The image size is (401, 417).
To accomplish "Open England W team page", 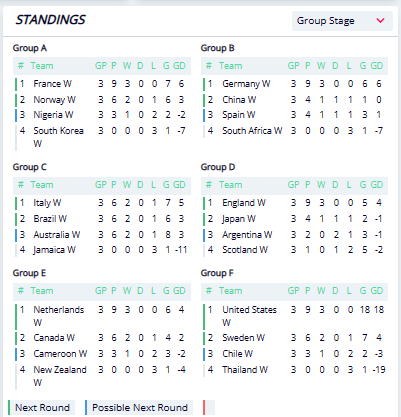I will coord(244,203).
